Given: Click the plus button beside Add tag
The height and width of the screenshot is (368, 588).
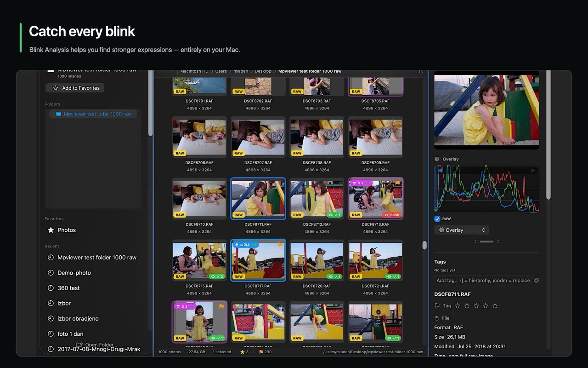Looking at the screenshot, I should pyautogui.click(x=536, y=281).
